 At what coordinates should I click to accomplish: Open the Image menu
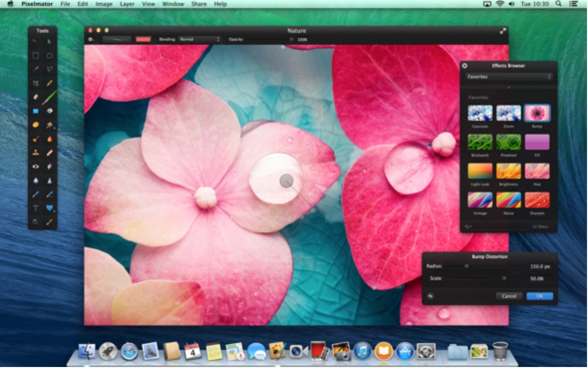104,4
